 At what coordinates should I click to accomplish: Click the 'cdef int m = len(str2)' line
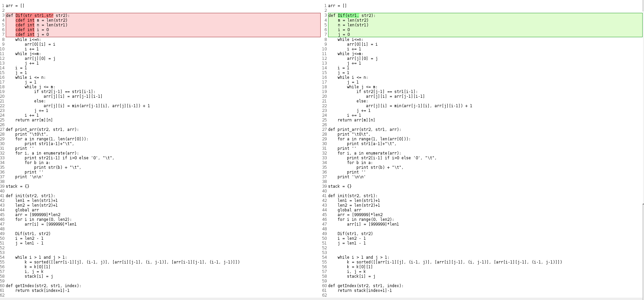(41, 20)
